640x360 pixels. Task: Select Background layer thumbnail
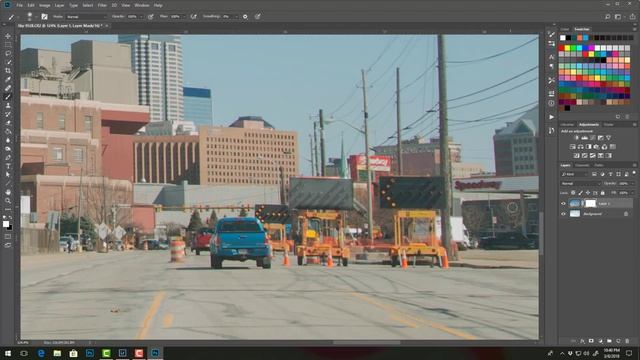pos(575,213)
